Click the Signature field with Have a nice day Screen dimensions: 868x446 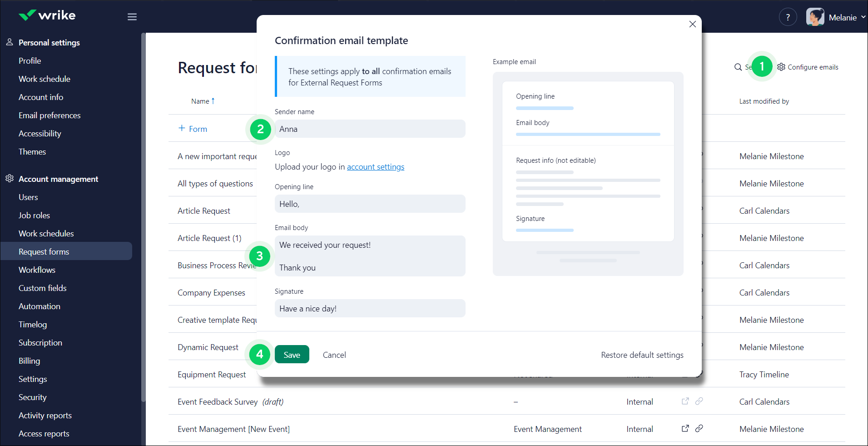click(x=370, y=308)
